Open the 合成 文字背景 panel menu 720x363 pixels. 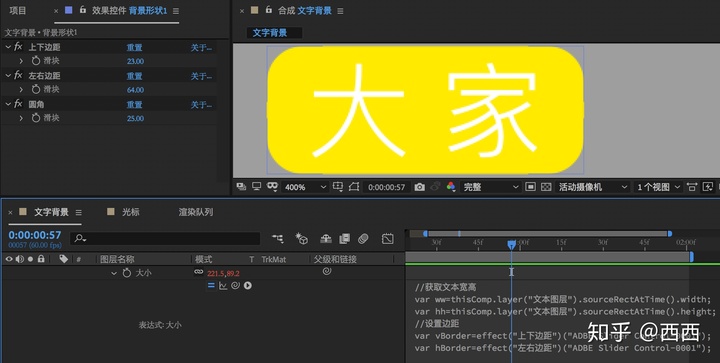click(340, 11)
